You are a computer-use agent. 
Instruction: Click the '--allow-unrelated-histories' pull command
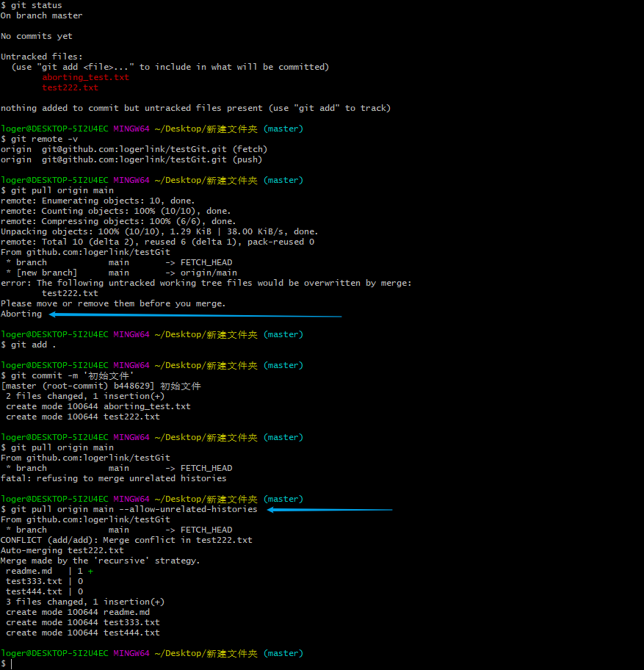(x=129, y=509)
